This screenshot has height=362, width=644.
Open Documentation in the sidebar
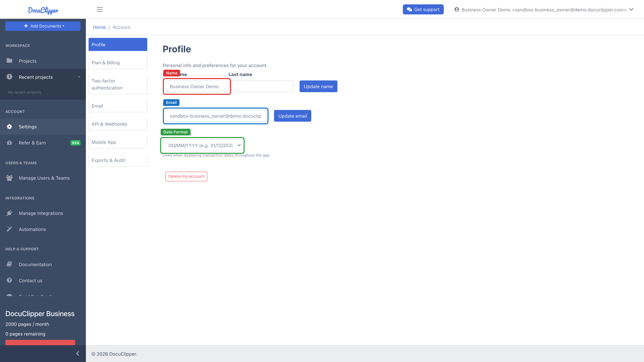click(43, 265)
